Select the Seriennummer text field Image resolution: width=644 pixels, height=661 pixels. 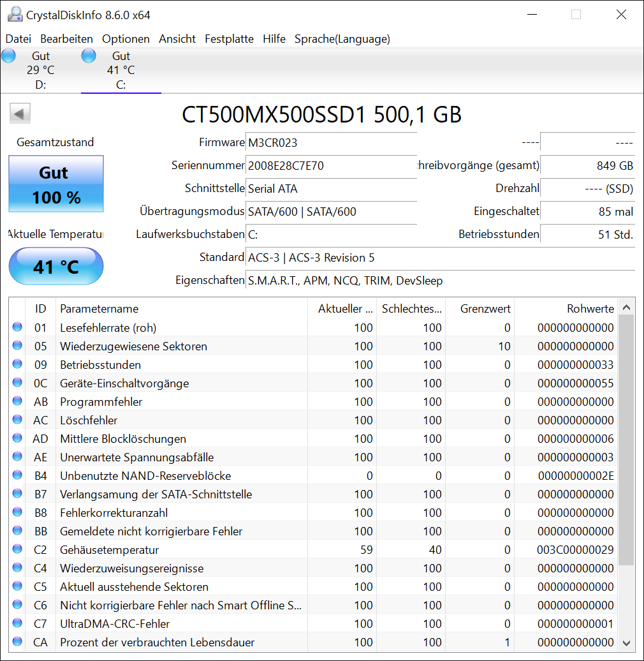pos(331,166)
